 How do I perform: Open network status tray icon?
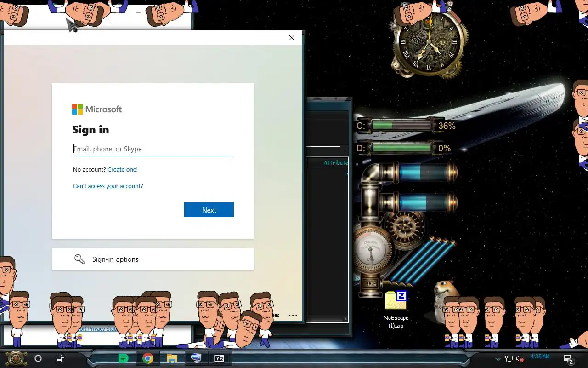point(509,359)
